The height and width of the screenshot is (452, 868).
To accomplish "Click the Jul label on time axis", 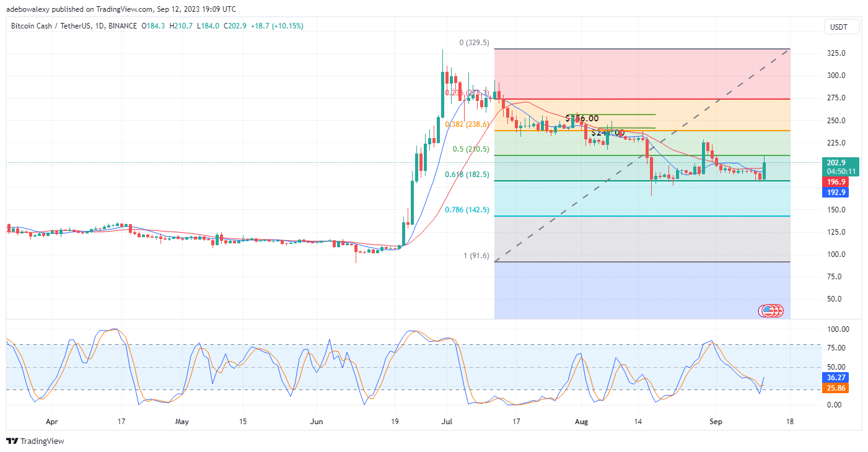I will 446,422.
